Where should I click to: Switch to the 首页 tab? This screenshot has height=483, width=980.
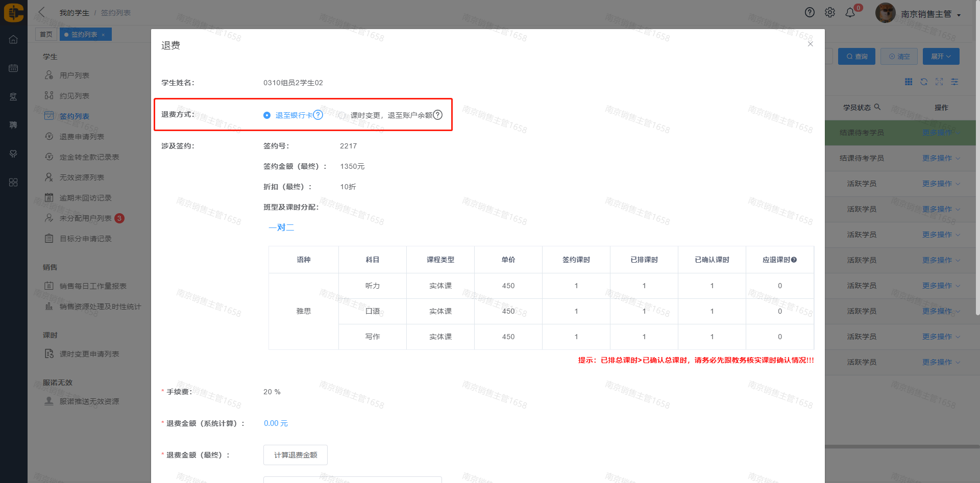[46, 34]
